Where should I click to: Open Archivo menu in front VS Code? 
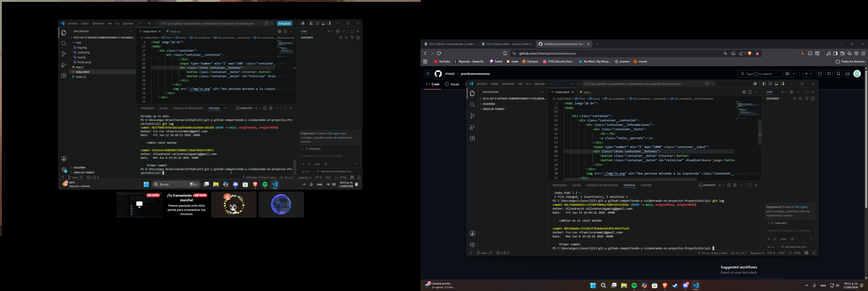tap(482, 84)
